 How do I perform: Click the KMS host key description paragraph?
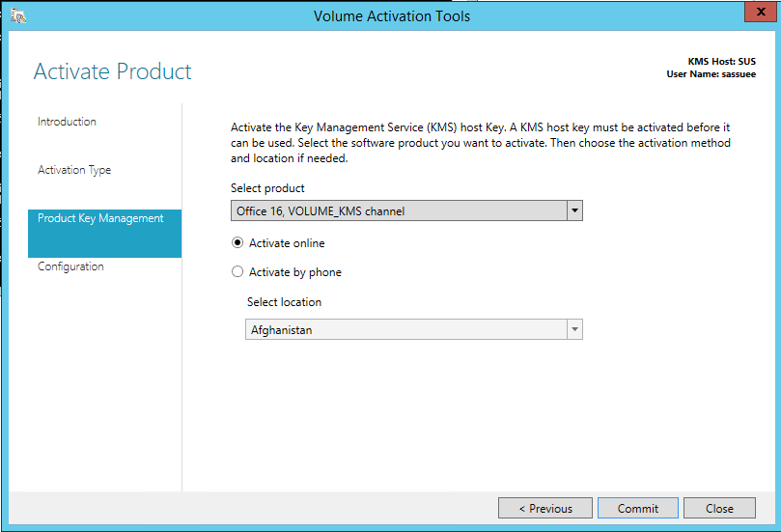pos(480,143)
